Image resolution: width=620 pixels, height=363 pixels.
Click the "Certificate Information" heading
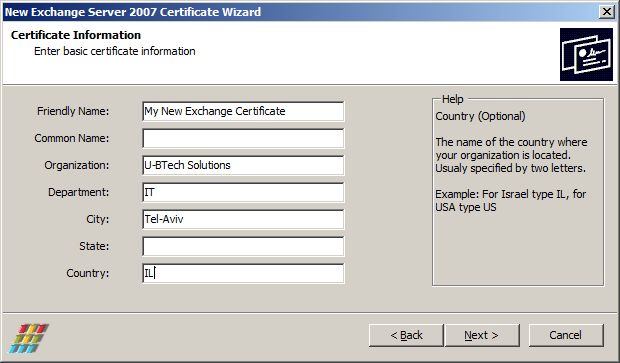tap(76, 35)
